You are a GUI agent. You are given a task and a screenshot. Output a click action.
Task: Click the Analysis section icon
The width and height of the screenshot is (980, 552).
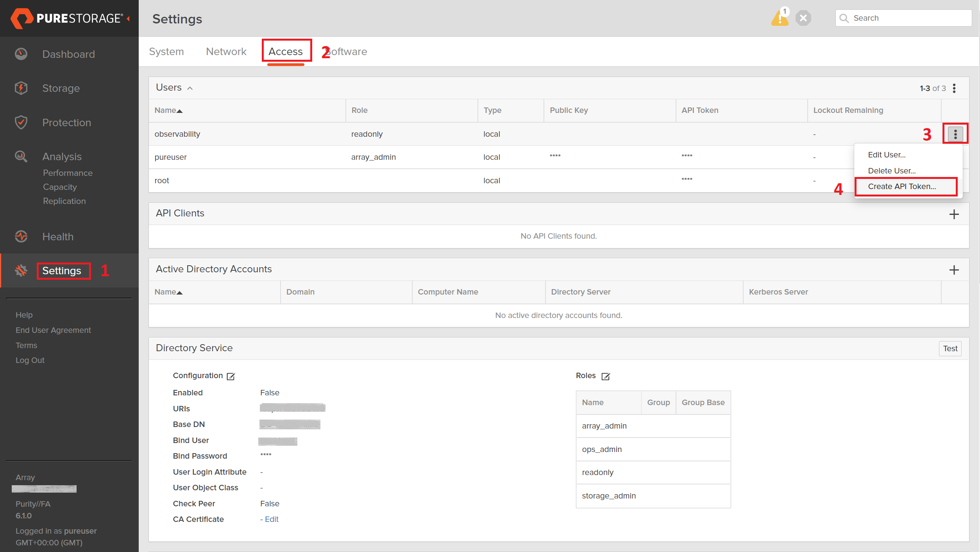click(21, 156)
